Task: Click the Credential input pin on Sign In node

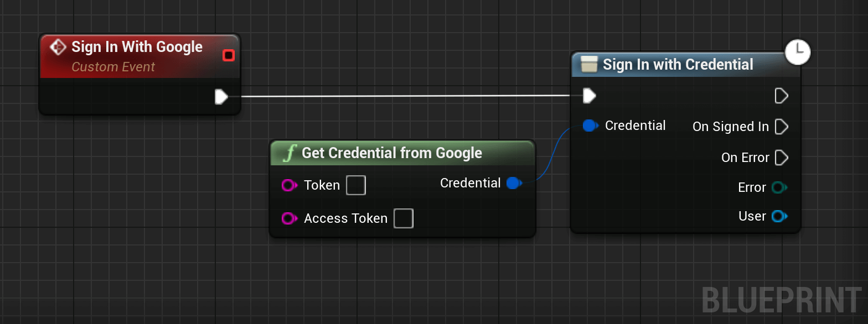Action: (591, 126)
